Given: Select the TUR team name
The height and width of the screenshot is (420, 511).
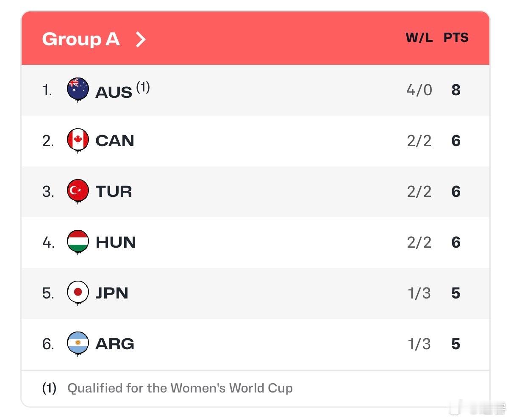Looking at the screenshot, I should click(x=114, y=191).
